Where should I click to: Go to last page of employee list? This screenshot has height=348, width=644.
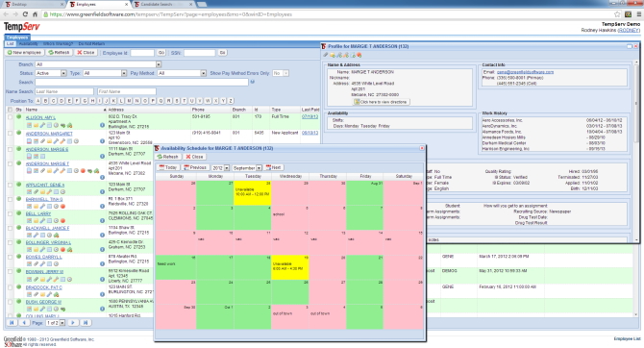click(x=86, y=323)
